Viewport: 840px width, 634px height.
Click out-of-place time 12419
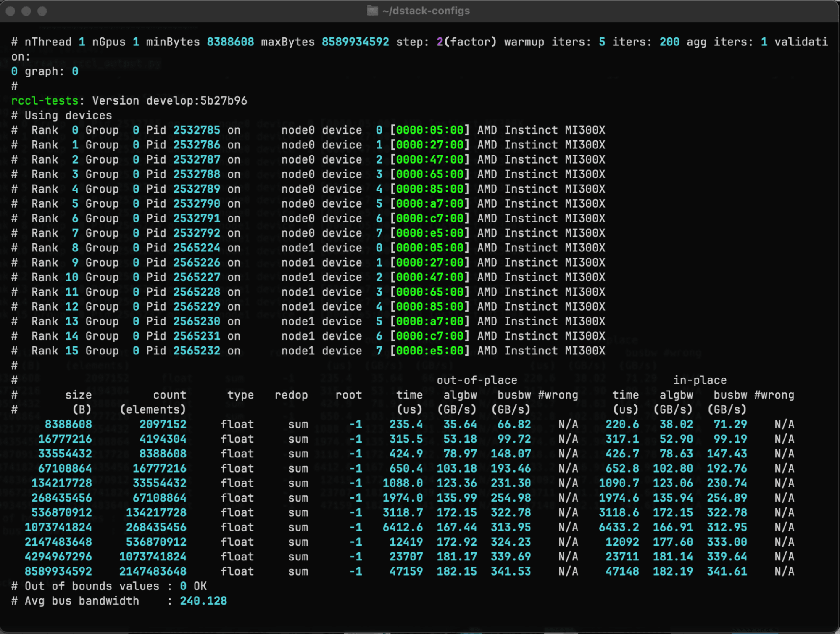406,542
